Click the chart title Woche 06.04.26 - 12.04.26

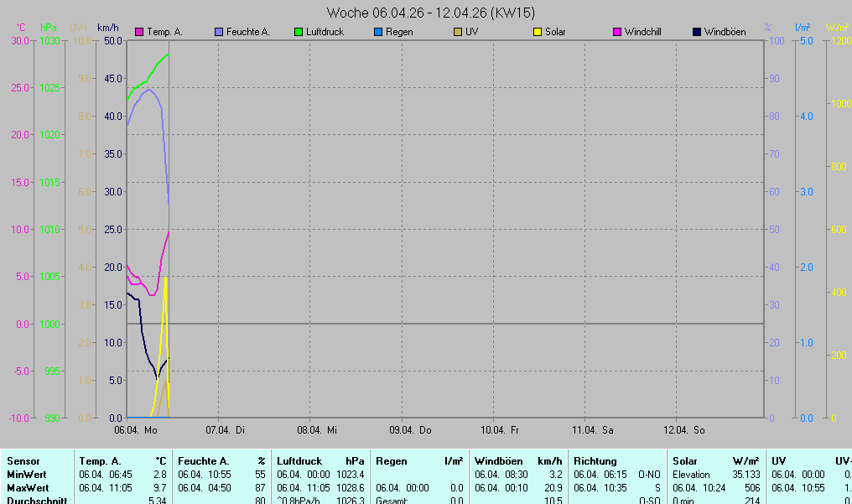point(431,13)
